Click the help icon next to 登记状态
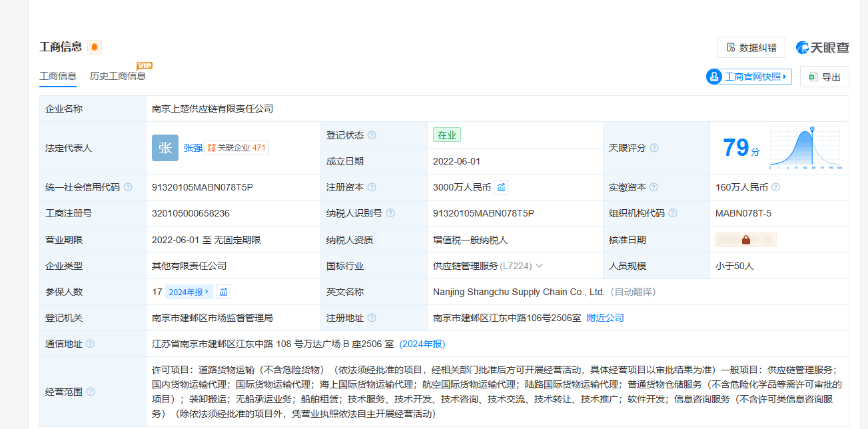This screenshot has height=429, width=868. click(372, 135)
